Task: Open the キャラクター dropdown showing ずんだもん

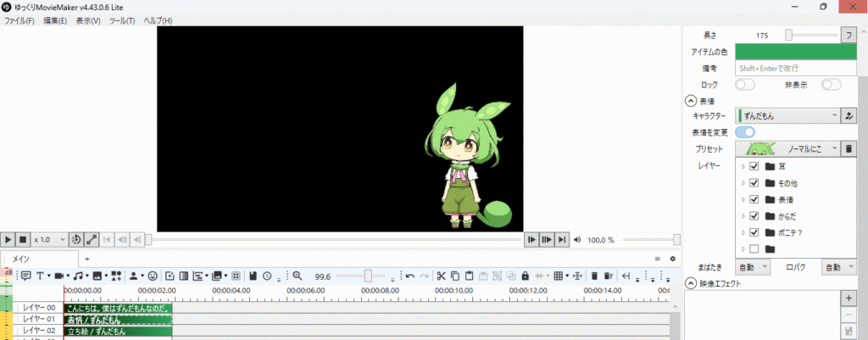Action: click(787, 115)
